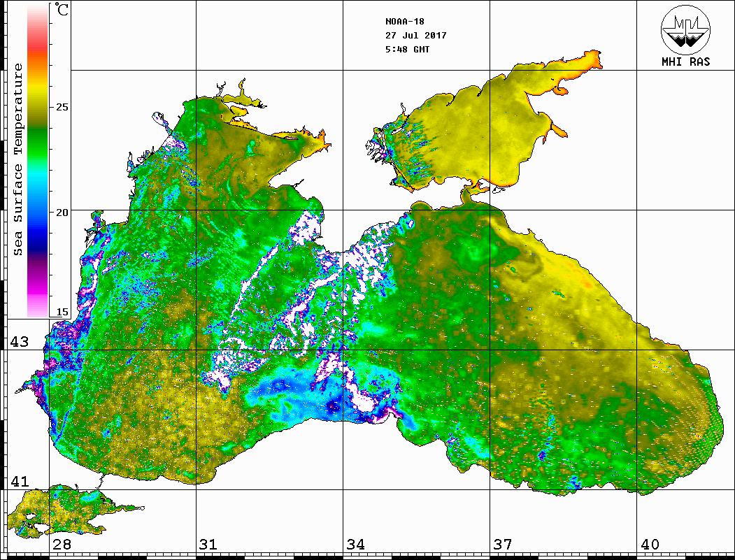Click the longitude label '40'
Image resolution: width=735 pixels, height=560 pixels.
coord(650,545)
